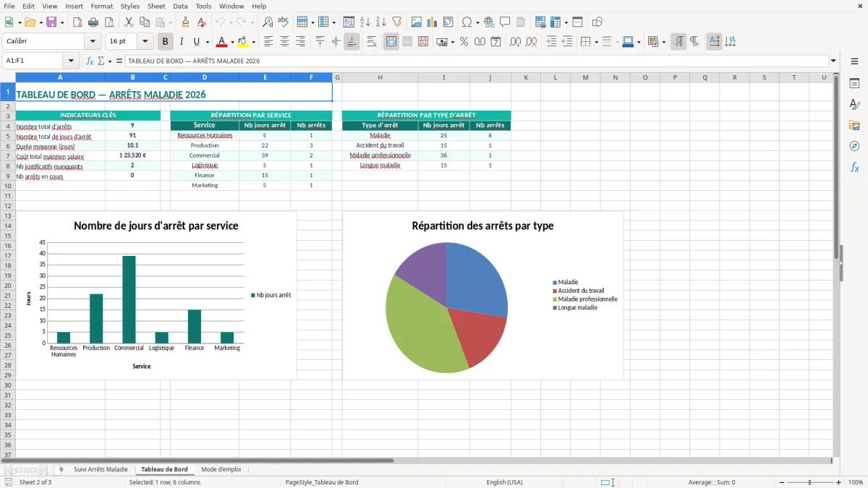The image size is (868, 488).
Task: Open font color dropdown arrow
Action: click(x=231, y=42)
